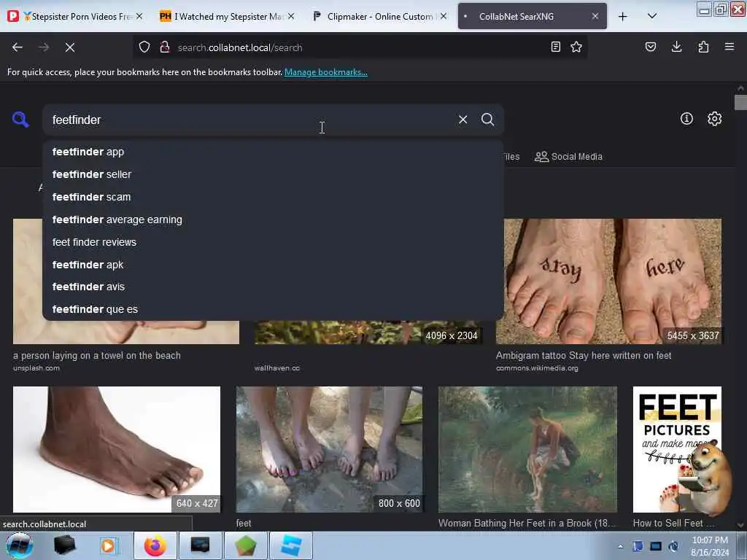
Task: Submit search with magnifier button
Action: 487,120
